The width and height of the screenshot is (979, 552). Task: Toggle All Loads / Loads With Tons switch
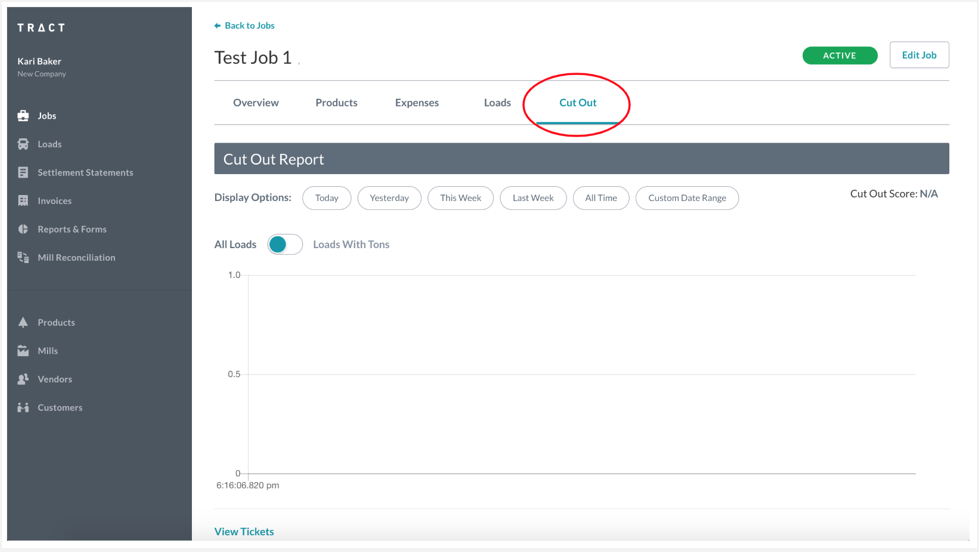tap(284, 244)
